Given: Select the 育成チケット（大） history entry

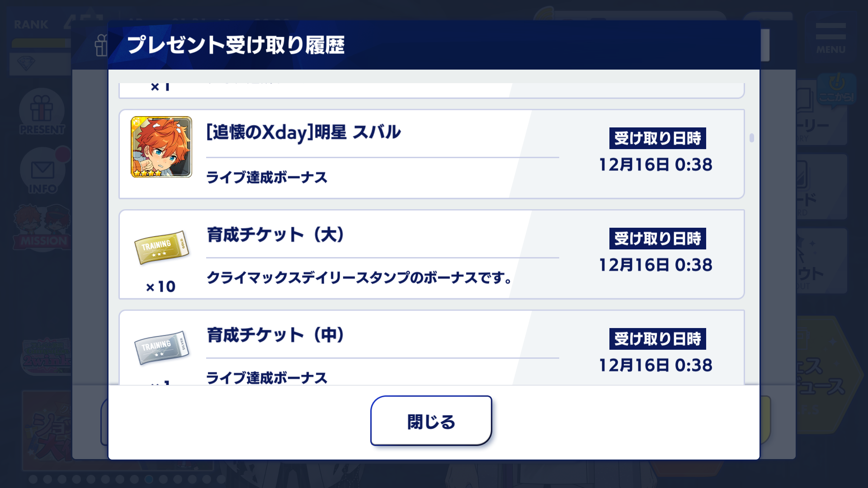Looking at the screenshot, I should coord(431,254).
